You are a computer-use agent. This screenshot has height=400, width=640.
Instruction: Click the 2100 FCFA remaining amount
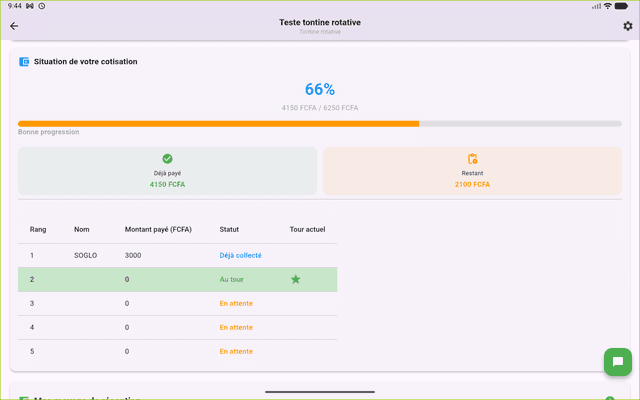[x=472, y=184]
